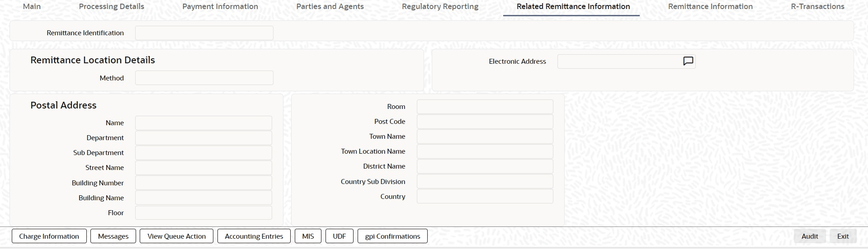Open the UDF button
Image resolution: width=868 pixels, height=250 pixels.
coord(339,236)
